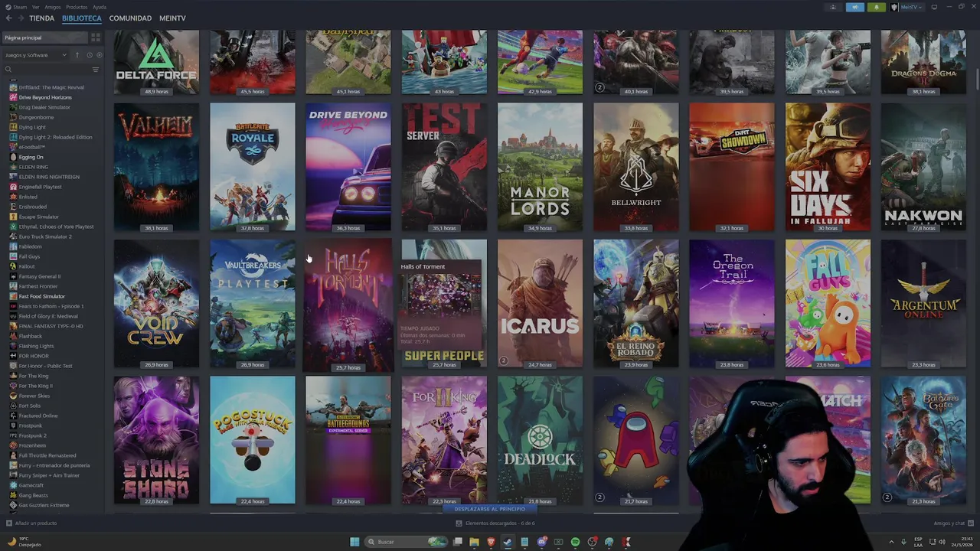Open advanced filter options icon
The width and height of the screenshot is (980, 551).
click(x=96, y=70)
